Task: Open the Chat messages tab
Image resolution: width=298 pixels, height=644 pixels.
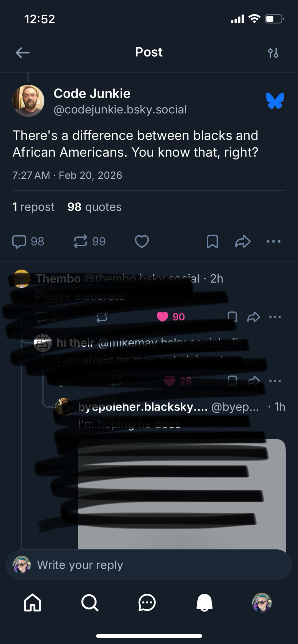Action: (x=147, y=602)
